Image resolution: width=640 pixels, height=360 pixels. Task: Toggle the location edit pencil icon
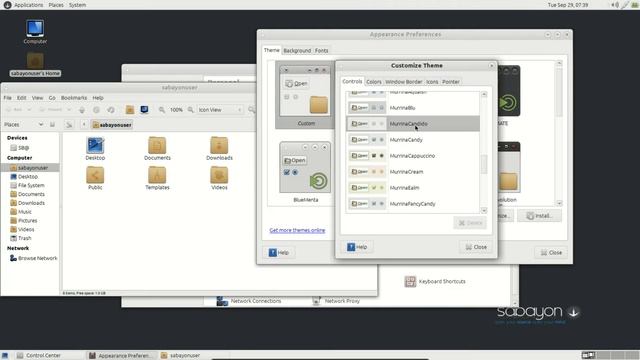click(69, 124)
